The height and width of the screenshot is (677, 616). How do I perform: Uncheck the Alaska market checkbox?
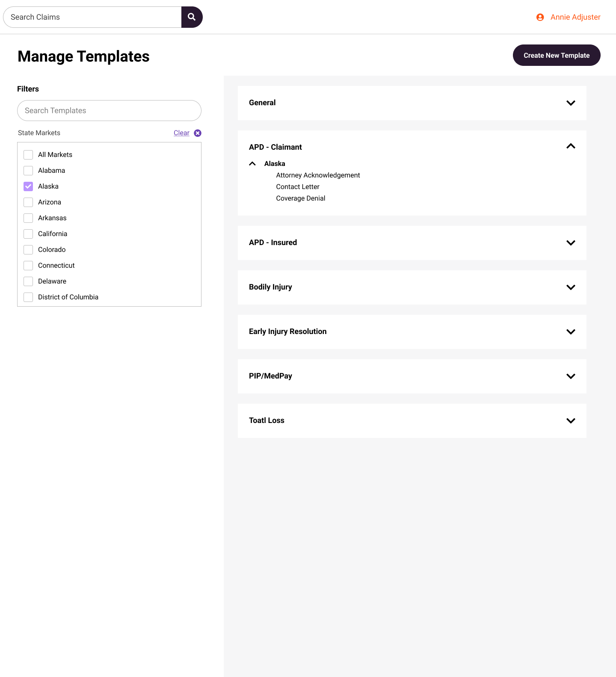28,186
